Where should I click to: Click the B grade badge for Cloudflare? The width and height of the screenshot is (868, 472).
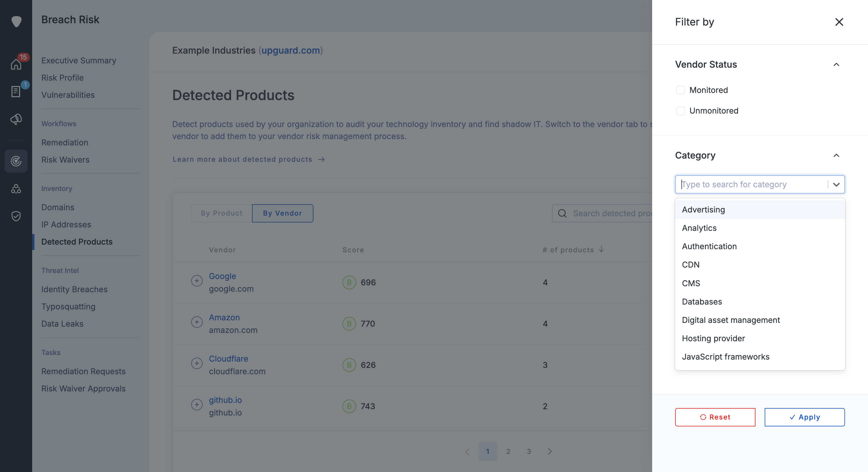pyautogui.click(x=349, y=365)
